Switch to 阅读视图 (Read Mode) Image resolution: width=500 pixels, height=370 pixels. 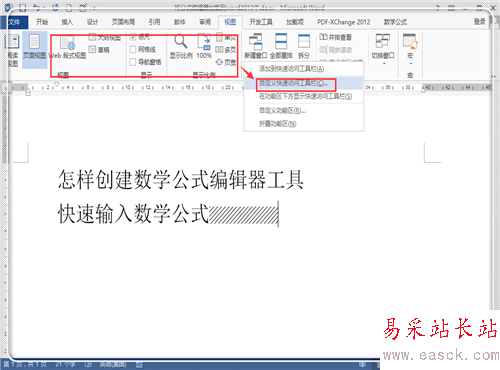pos(13,50)
